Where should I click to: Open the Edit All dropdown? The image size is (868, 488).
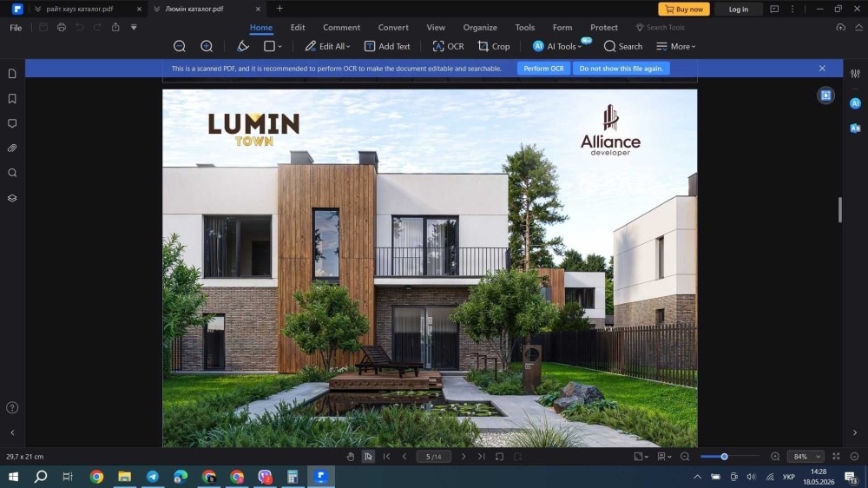point(327,47)
